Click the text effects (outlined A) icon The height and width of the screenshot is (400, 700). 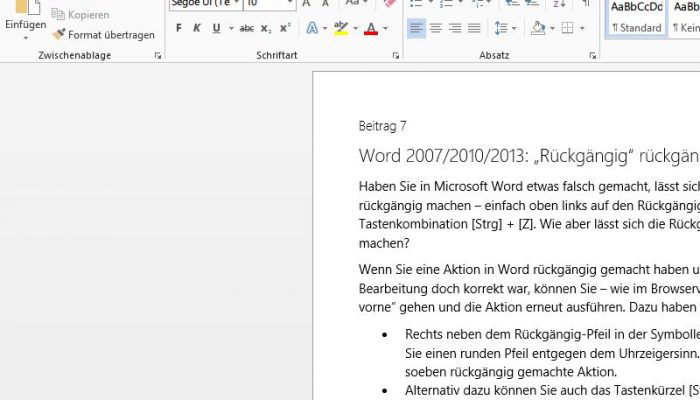coord(312,28)
